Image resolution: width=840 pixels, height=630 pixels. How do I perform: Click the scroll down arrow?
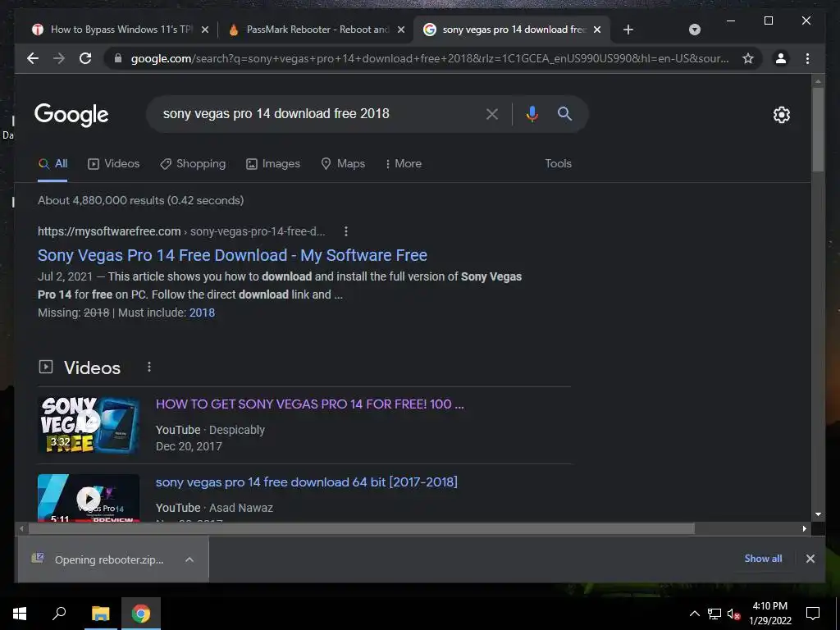[x=818, y=514]
